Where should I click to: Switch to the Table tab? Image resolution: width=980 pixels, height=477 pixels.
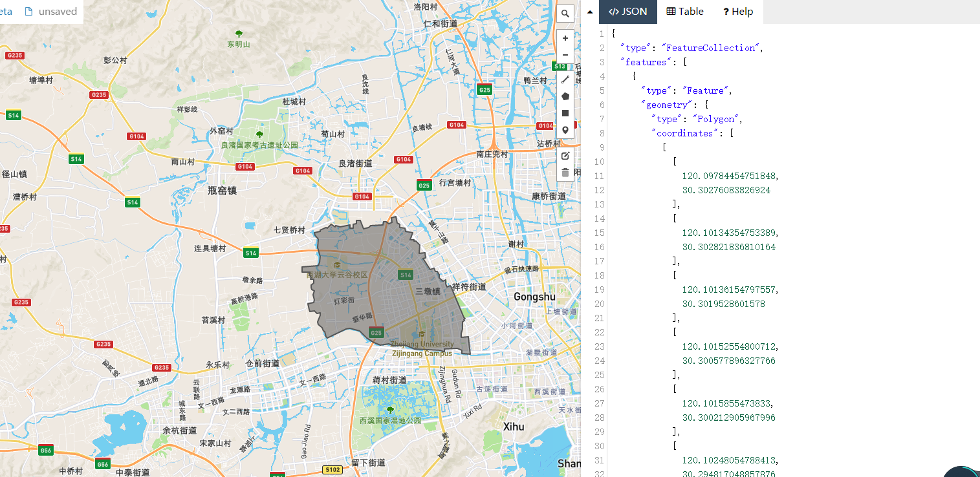684,11
